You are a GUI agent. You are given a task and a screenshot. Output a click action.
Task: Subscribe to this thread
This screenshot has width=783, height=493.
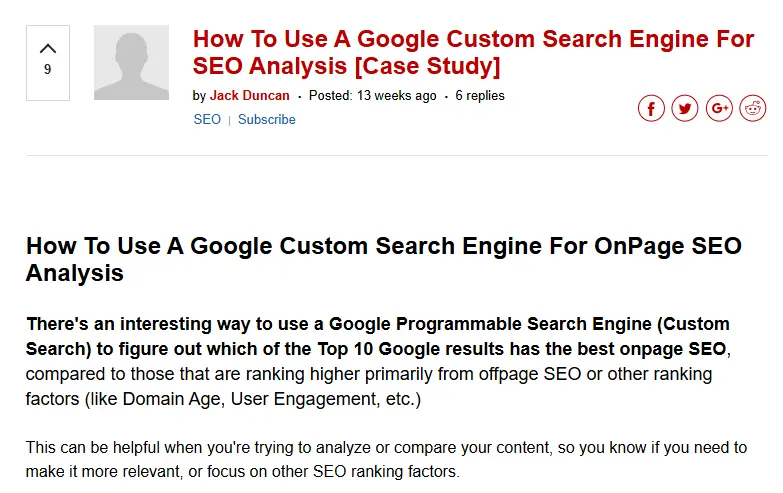[x=267, y=120]
